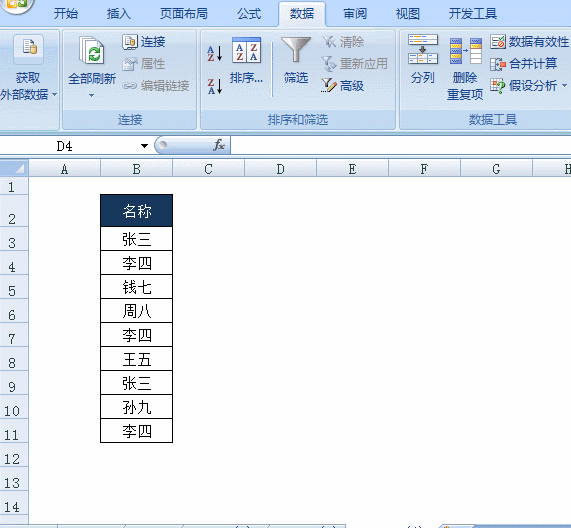571x528 pixels.
Task: Select column C header
Action: coord(208,169)
